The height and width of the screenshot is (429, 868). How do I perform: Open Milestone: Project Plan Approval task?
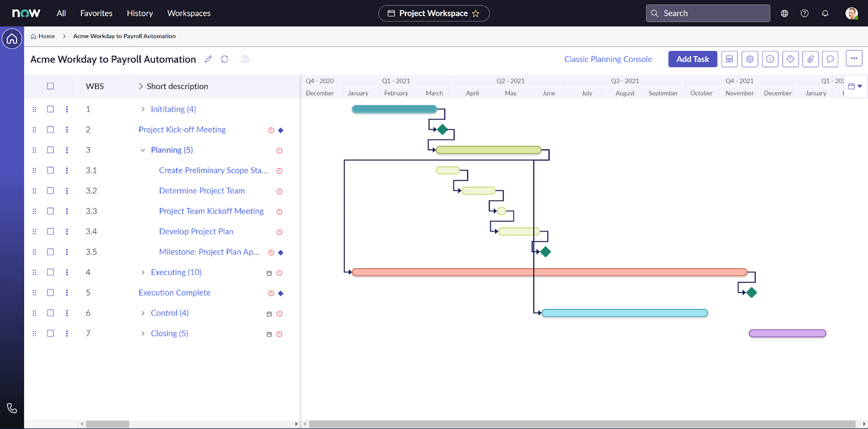209,252
